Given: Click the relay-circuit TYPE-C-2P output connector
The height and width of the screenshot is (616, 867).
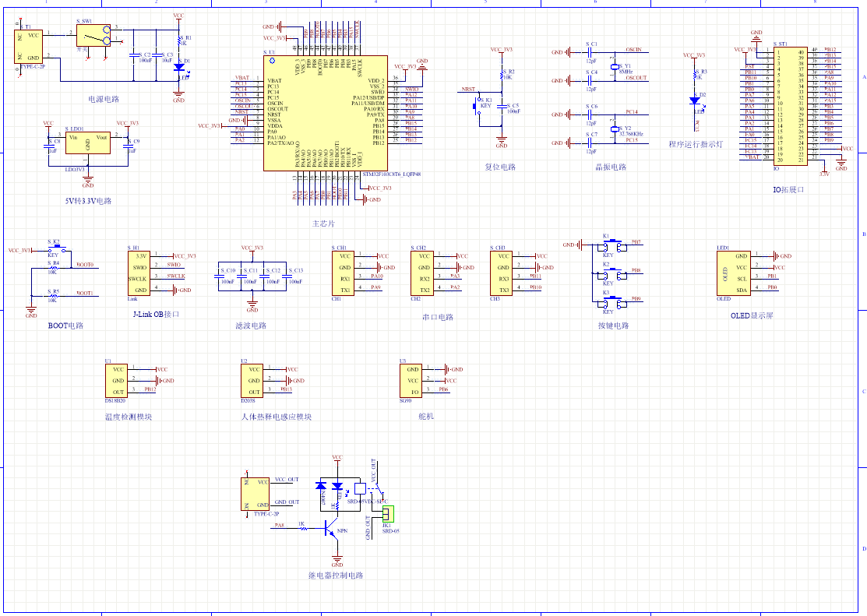Looking at the screenshot, I should point(255,494).
